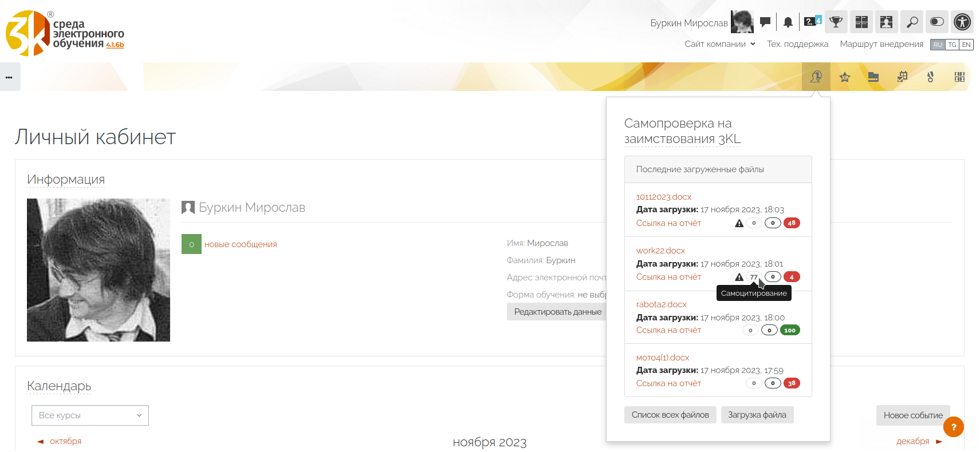Expand the Сайт компании dropdown

point(720,44)
